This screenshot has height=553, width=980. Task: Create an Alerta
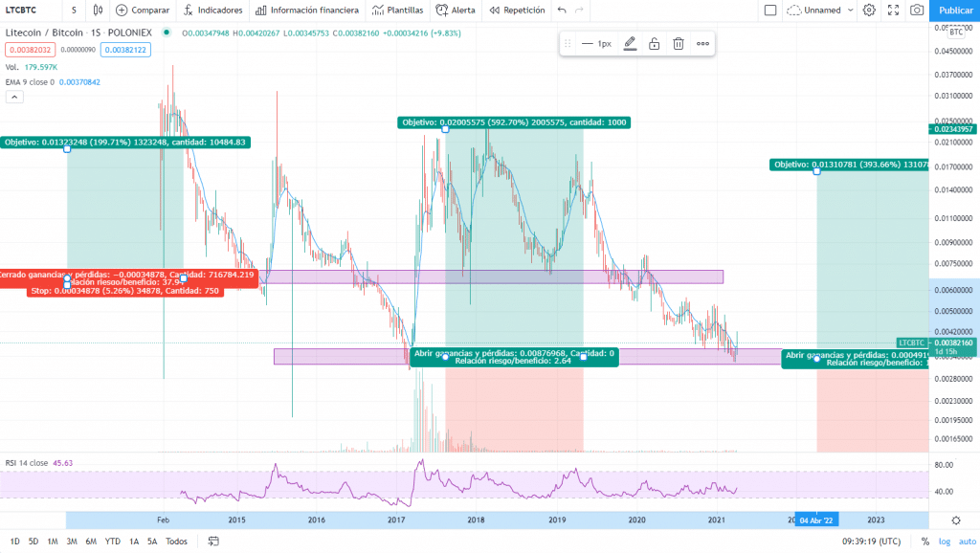[456, 10]
